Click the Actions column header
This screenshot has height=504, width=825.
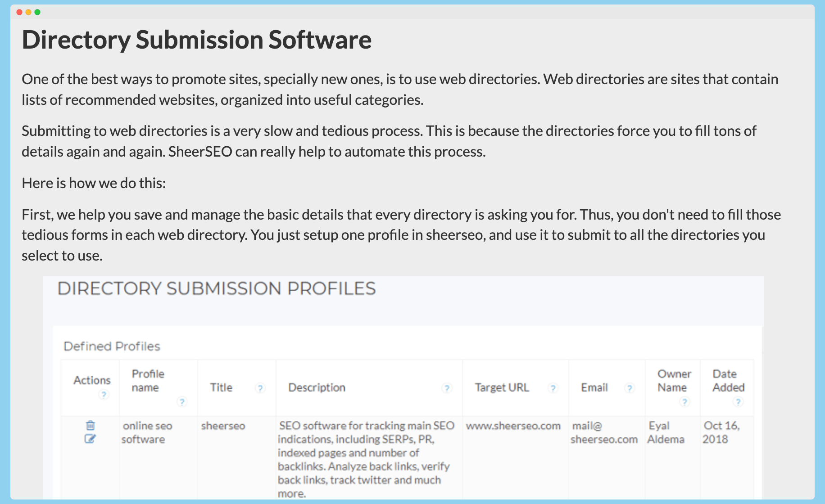[x=92, y=380]
